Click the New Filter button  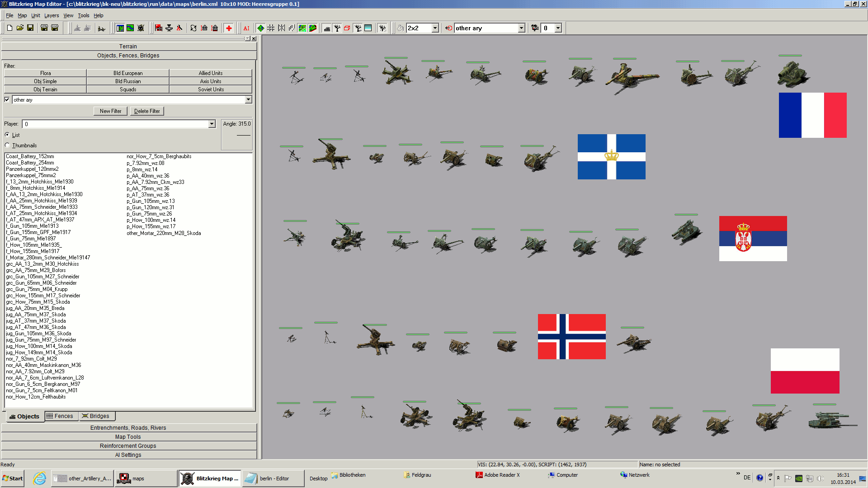point(111,111)
